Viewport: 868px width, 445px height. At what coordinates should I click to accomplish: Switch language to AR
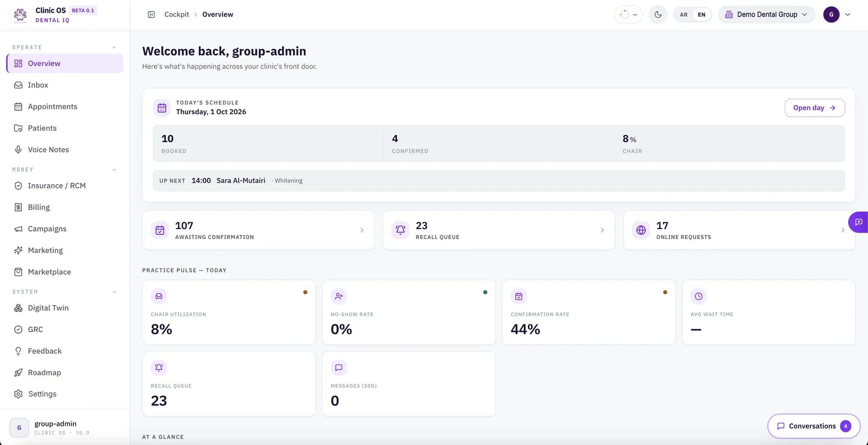tap(684, 15)
